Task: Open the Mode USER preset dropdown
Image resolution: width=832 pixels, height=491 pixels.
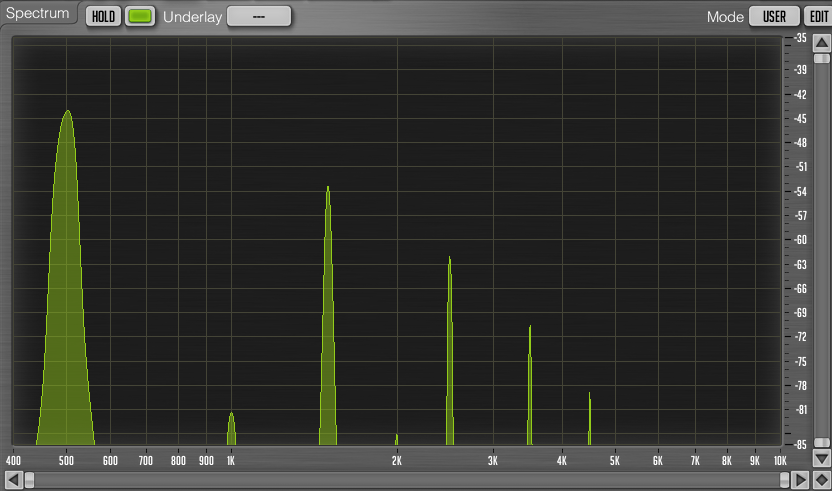Action: (774, 16)
